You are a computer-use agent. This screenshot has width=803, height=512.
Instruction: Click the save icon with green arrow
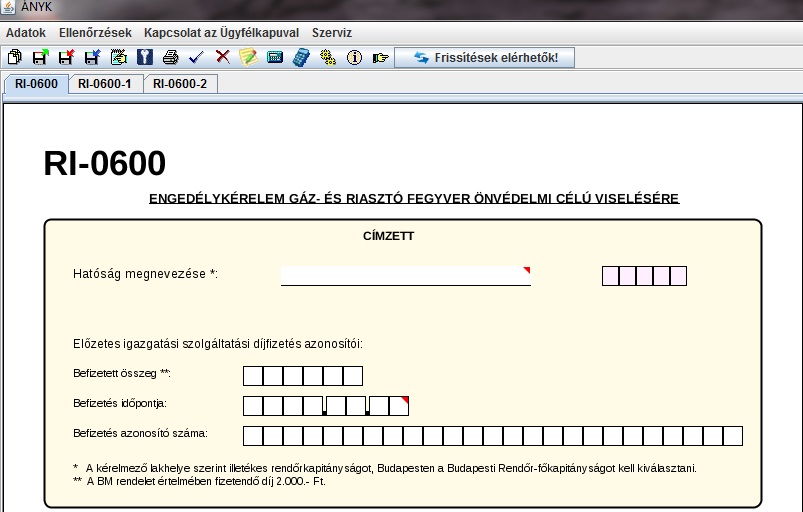(x=40, y=58)
